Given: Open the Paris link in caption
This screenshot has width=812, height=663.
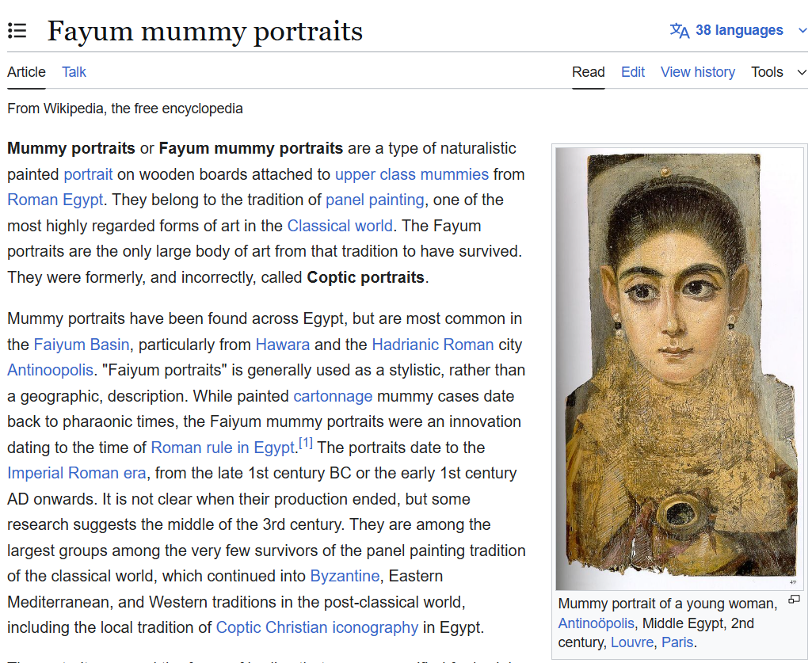Looking at the screenshot, I should tap(677, 642).
